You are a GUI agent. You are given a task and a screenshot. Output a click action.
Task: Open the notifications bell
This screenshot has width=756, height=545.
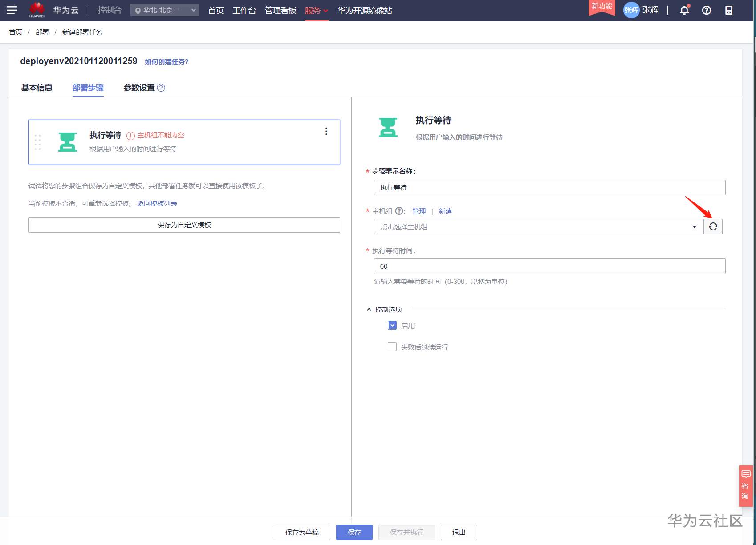(684, 10)
